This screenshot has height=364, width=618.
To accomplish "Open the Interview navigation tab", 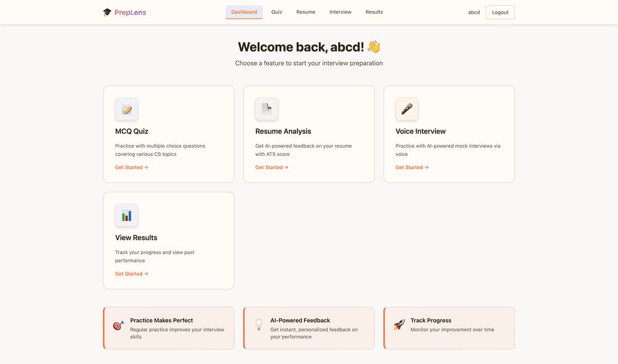I will 340,12.
